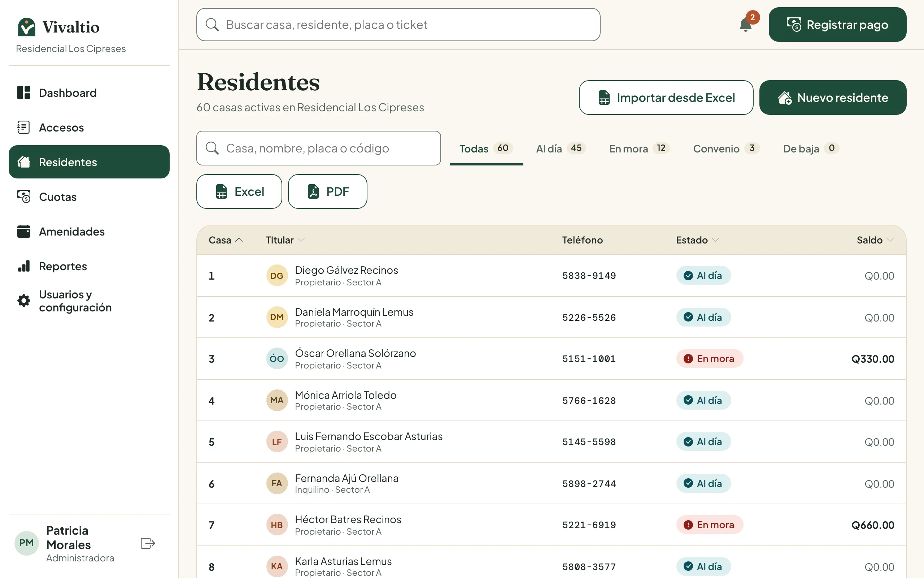Switch to the En mora tab

click(639, 148)
